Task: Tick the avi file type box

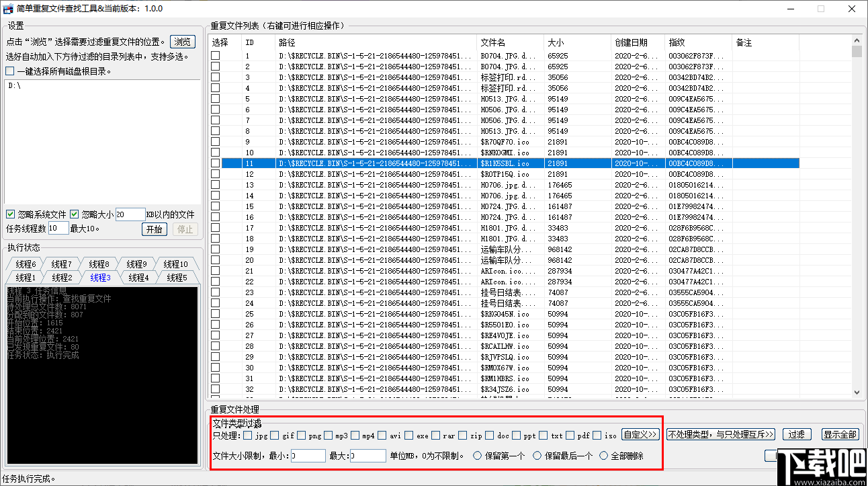Action: click(382, 435)
